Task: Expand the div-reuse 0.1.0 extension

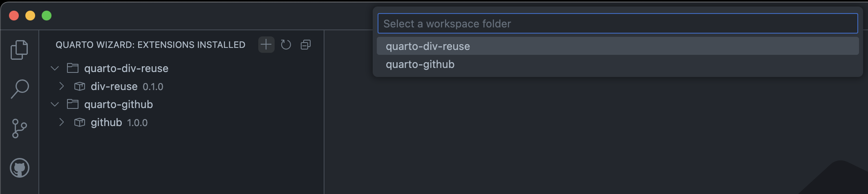Action: pos(61,86)
